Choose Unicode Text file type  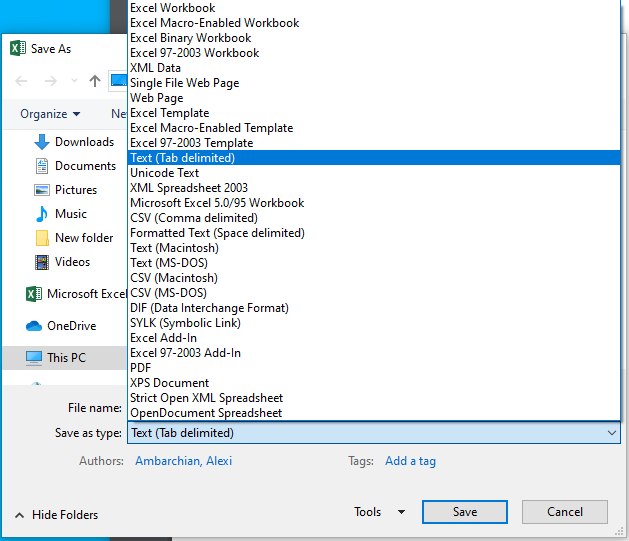click(165, 173)
